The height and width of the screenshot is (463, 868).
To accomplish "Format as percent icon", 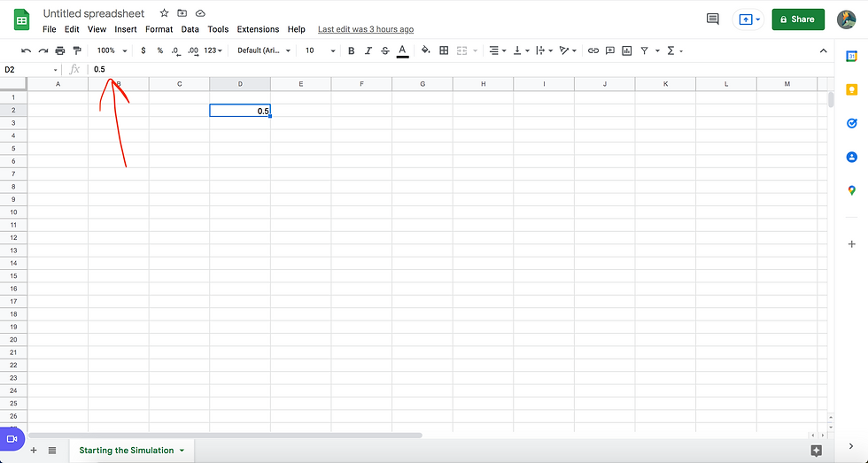I will coord(160,50).
